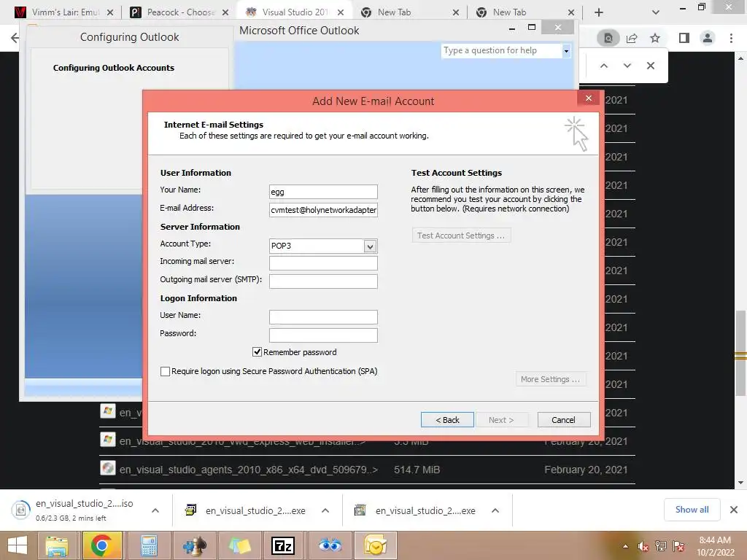Viewport: 747px width, 560px height.
Task: Open the Windows Start button
Action: [x=18, y=545]
